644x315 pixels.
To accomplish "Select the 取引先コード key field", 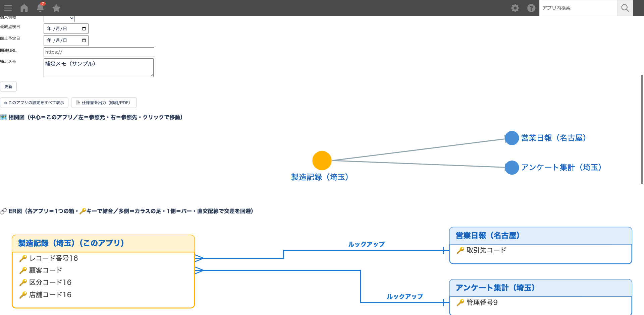I will click(x=481, y=250).
